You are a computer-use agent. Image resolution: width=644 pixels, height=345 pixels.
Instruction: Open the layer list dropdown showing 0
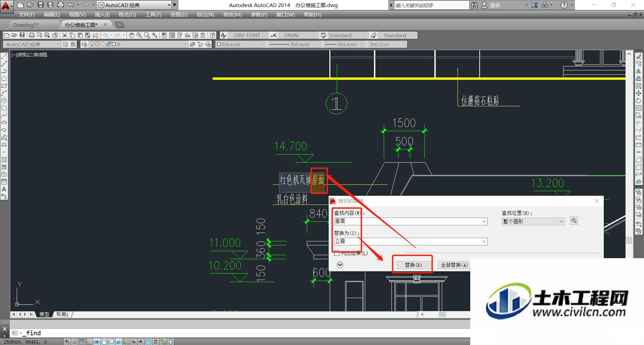coord(138,44)
